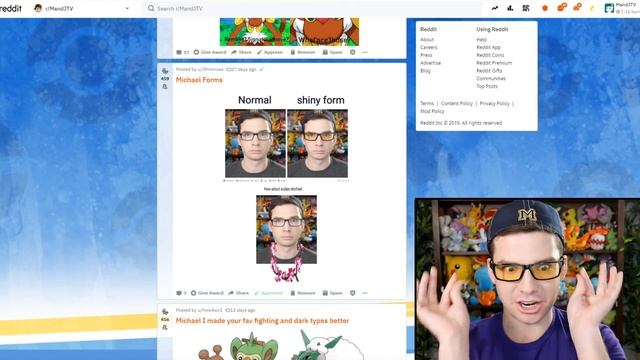Open more options on Michael Forms post
This screenshot has width=640, height=360.
click(365, 293)
